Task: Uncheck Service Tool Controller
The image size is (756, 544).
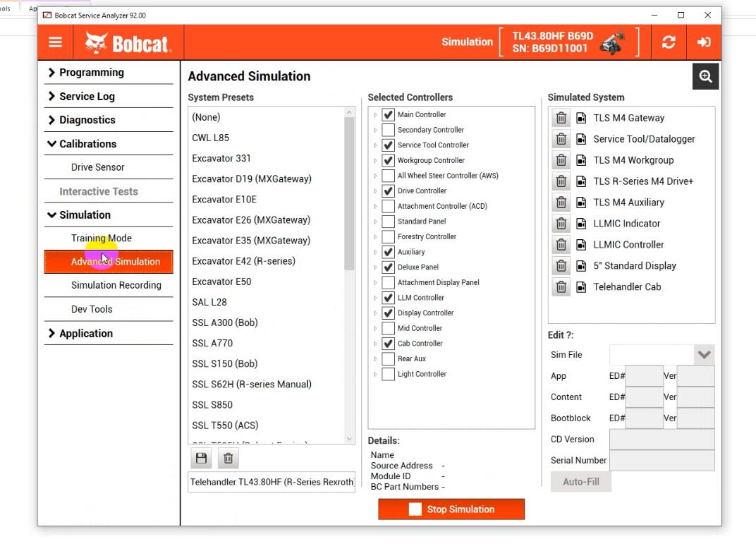Action: click(388, 145)
